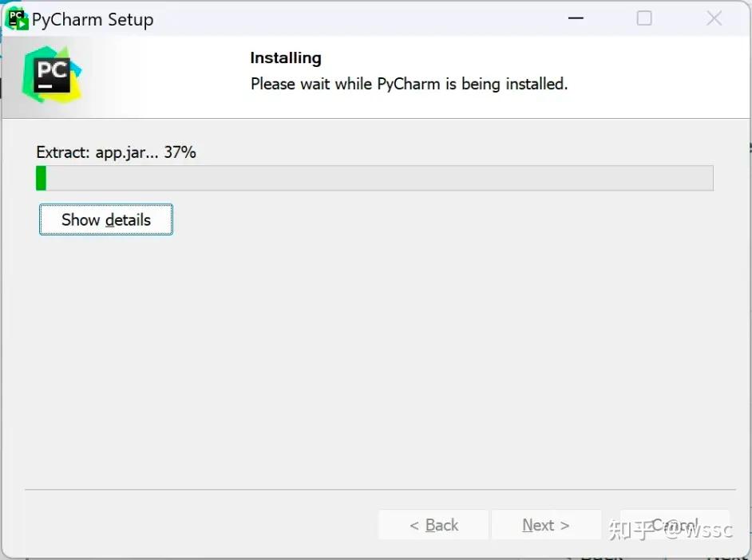Cancel the PyCharm installation
Image resolution: width=752 pixels, height=560 pixels.
pos(675,525)
